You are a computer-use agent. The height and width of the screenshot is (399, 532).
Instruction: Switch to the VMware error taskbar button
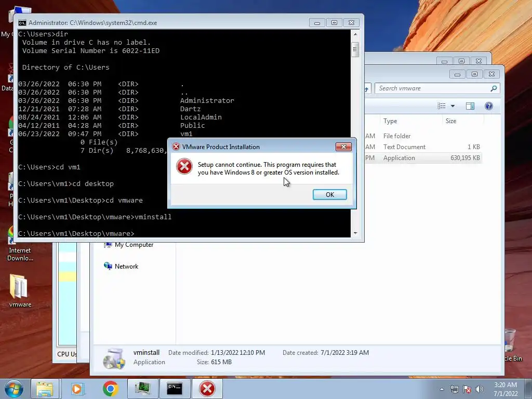207,389
